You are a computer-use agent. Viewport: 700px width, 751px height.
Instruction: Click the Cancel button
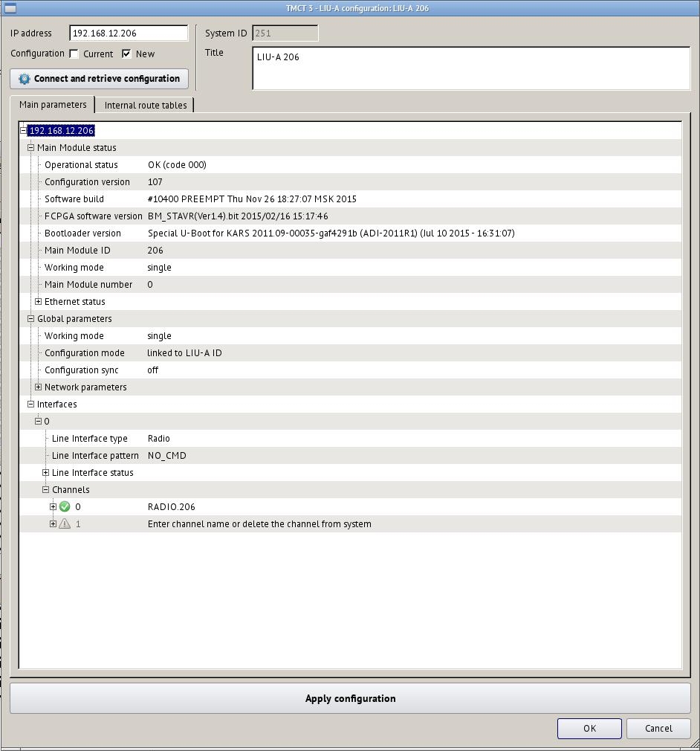tap(658, 729)
